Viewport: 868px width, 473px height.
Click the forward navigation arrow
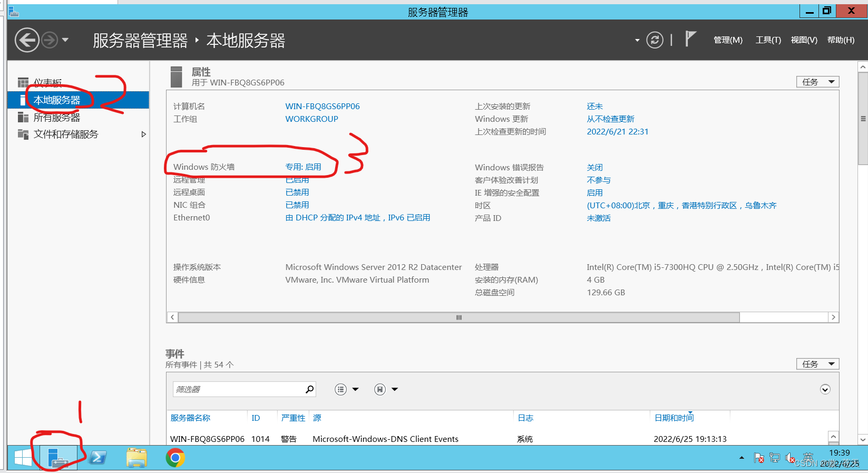click(50, 40)
